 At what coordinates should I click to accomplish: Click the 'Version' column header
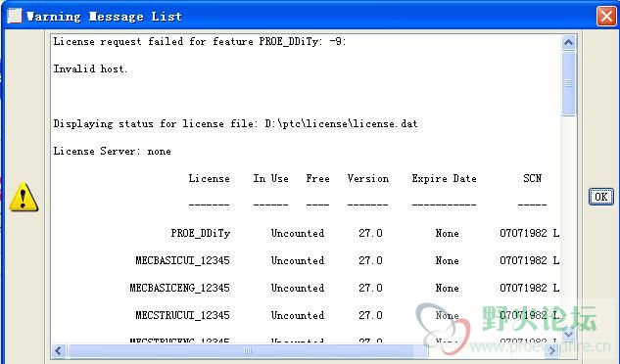click(367, 179)
